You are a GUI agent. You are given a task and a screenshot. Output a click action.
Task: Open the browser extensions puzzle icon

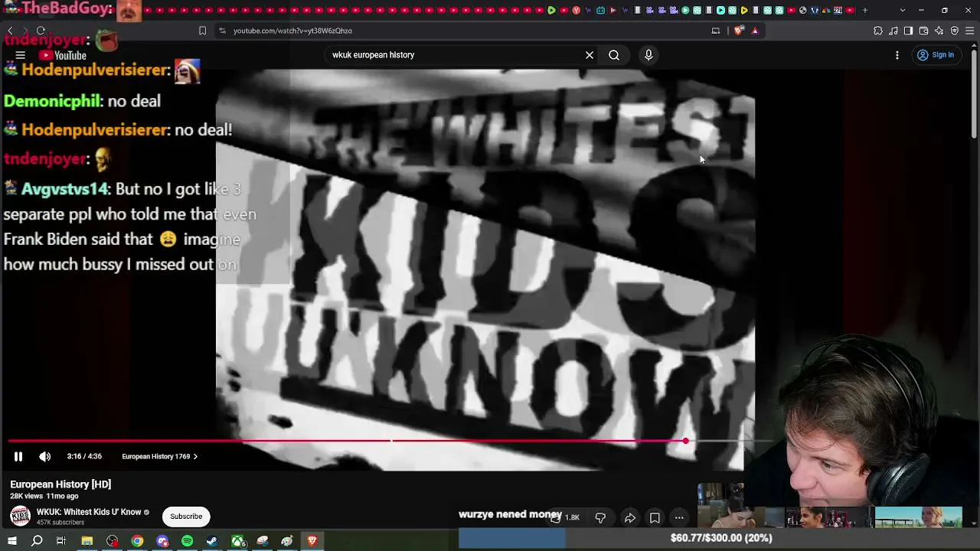[x=878, y=31]
